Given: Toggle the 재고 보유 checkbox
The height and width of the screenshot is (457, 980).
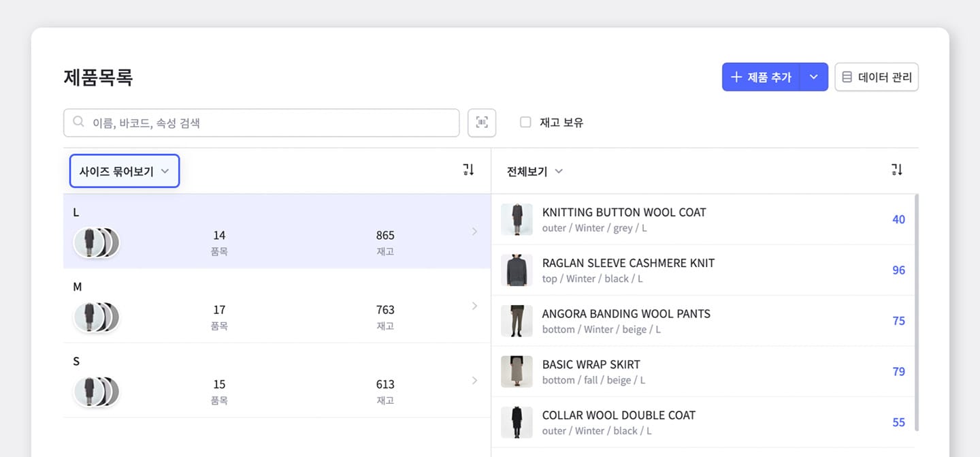Looking at the screenshot, I should click(x=525, y=123).
